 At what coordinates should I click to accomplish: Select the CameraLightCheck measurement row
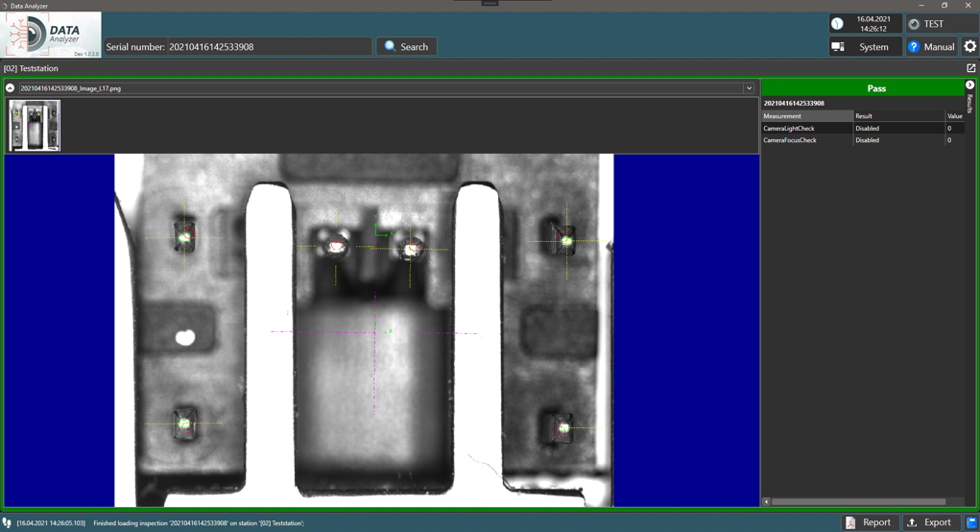pos(806,128)
